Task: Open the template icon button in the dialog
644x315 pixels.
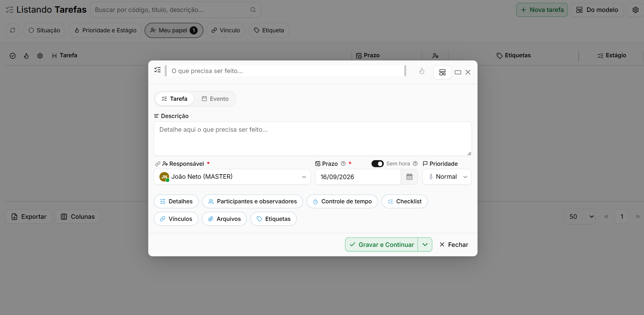Action: [x=442, y=72]
